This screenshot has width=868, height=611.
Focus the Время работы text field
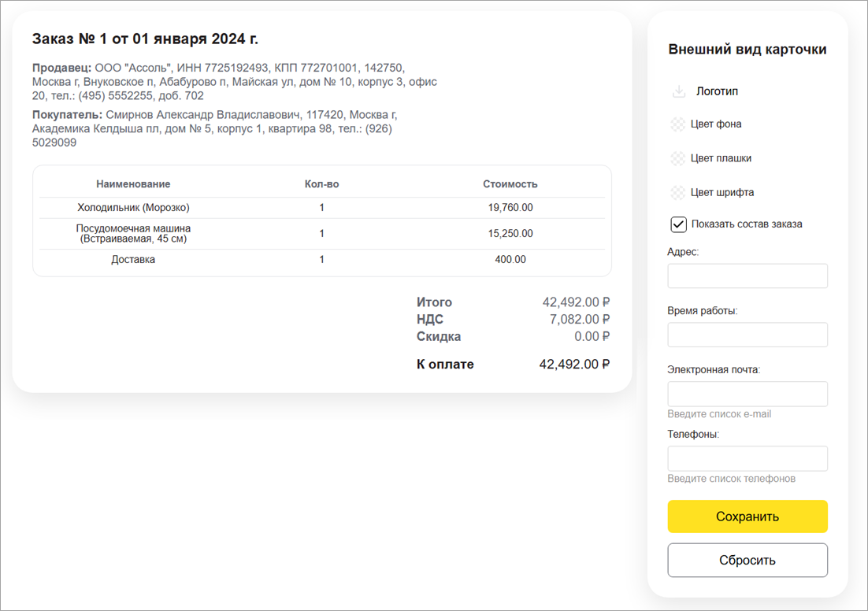coord(747,335)
